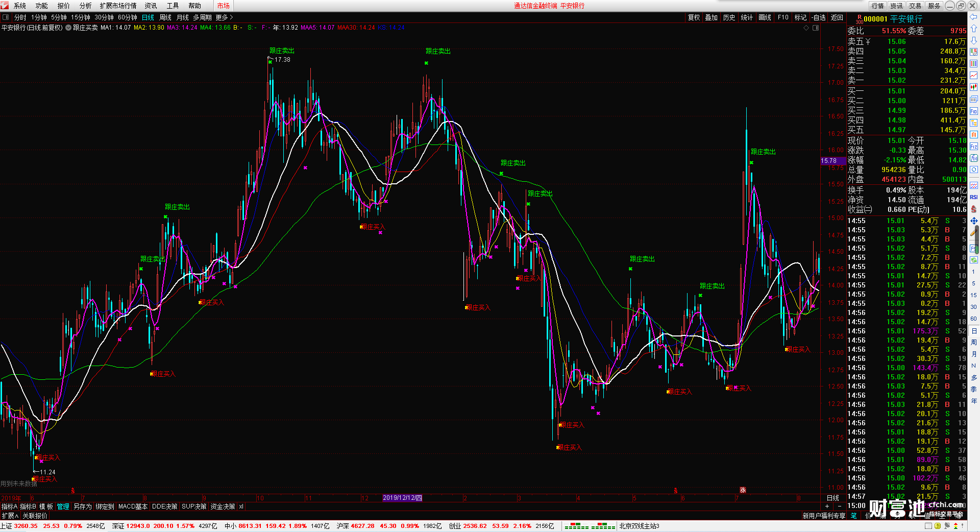This screenshot has height=532, width=980.
Task: Open the 报价 menu
Action: (x=64, y=6)
